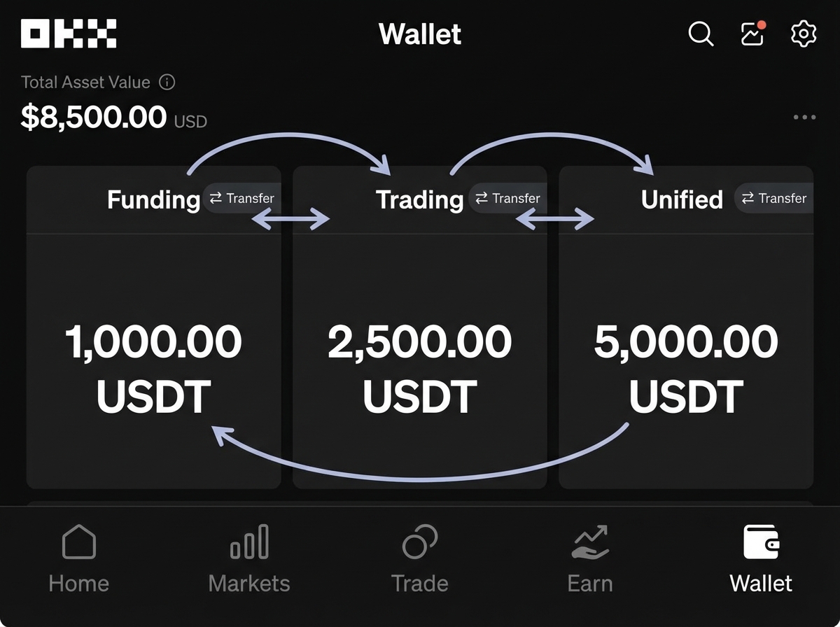This screenshot has width=840, height=627.
Task: Click Transfer on the Trading account
Action: click(x=507, y=199)
